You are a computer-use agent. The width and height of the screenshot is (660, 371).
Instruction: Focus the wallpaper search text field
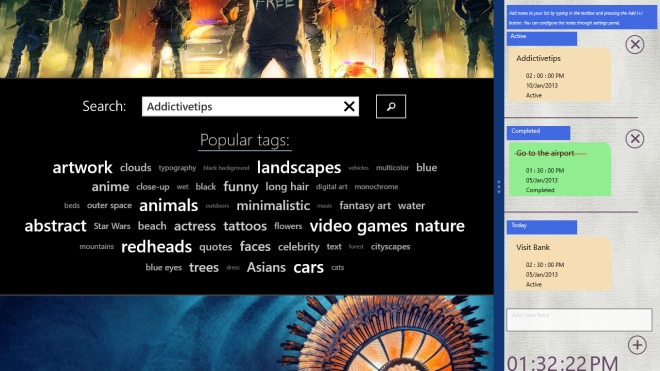(243, 107)
